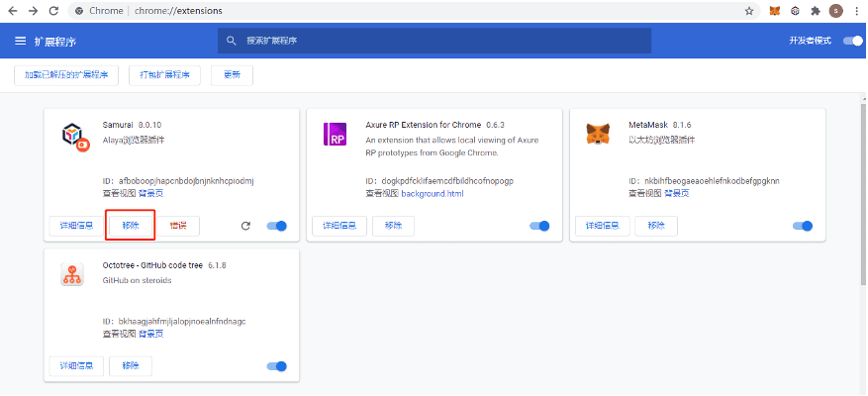
Task: Click the 更新 button
Action: (x=232, y=75)
